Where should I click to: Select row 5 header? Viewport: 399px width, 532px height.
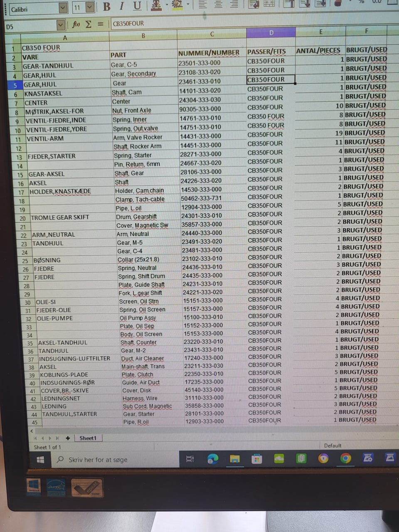pyautogui.click(x=15, y=85)
